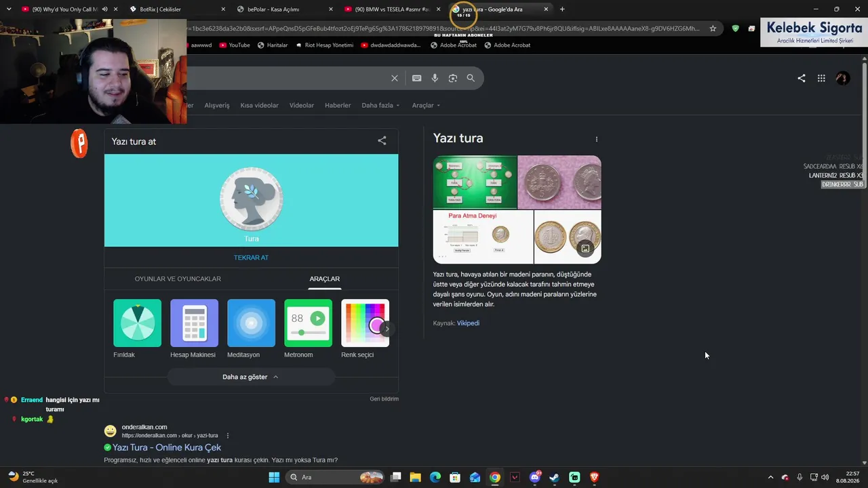Show next tools with the carousel arrow

pyautogui.click(x=387, y=329)
